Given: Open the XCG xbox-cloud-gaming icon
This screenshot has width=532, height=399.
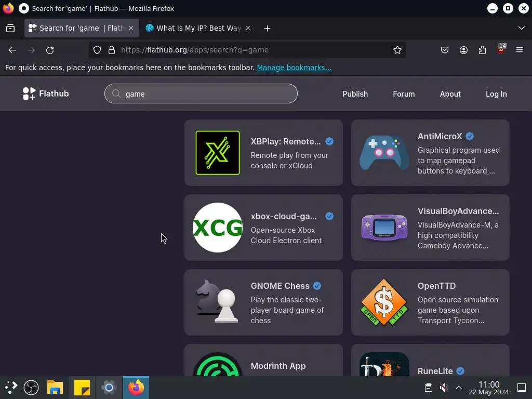Looking at the screenshot, I should pyautogui.click(x=218, y=228).
